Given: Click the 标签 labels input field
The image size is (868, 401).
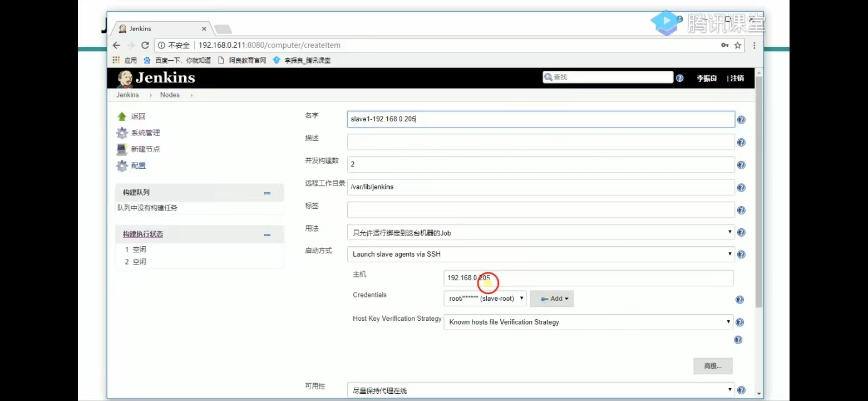Looking at the screenshot, I should tap(541, 209).
